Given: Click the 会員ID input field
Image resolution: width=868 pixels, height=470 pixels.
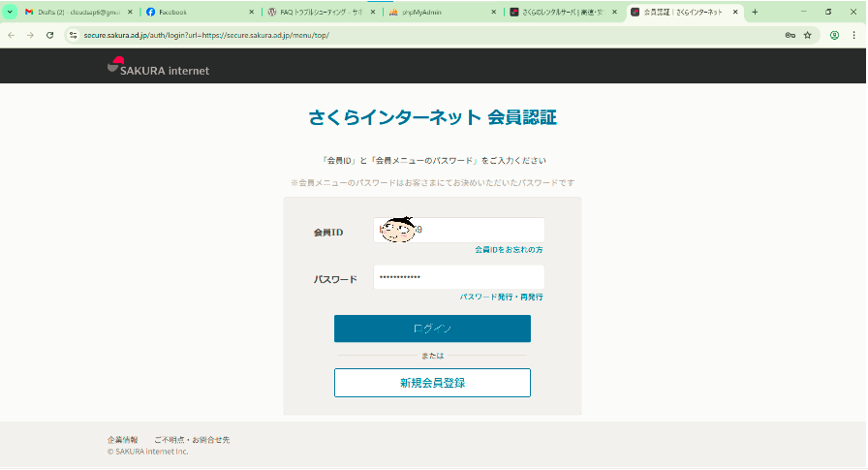Looking at the screenshot, I should click(x=459, y=230).
